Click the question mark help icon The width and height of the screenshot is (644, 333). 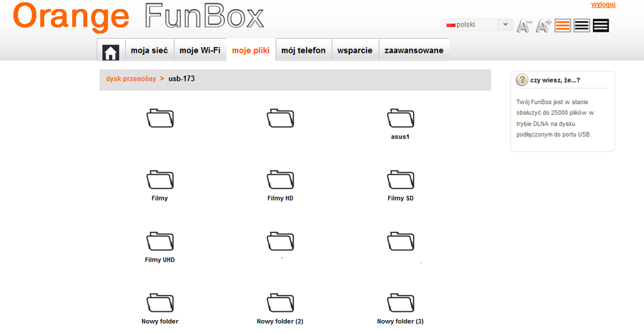coord(522,80)
